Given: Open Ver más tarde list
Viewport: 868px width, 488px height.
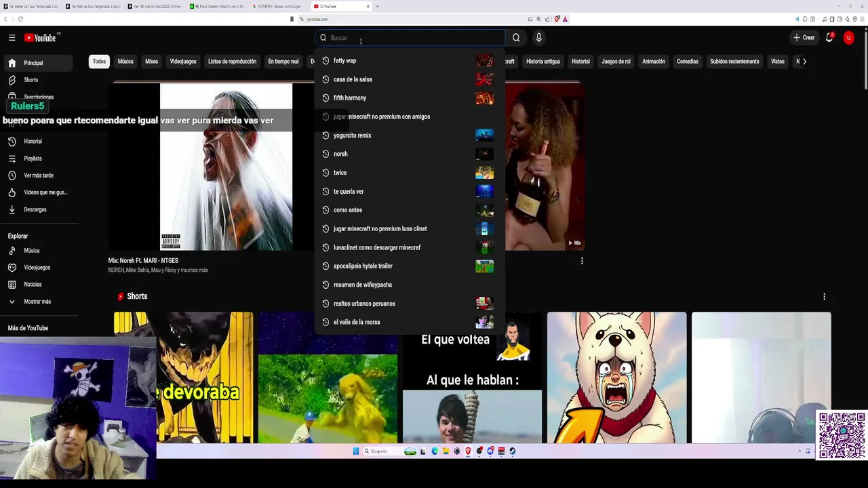Looking at the screenshot, I should pyautogui.click(x=37, y=175).
